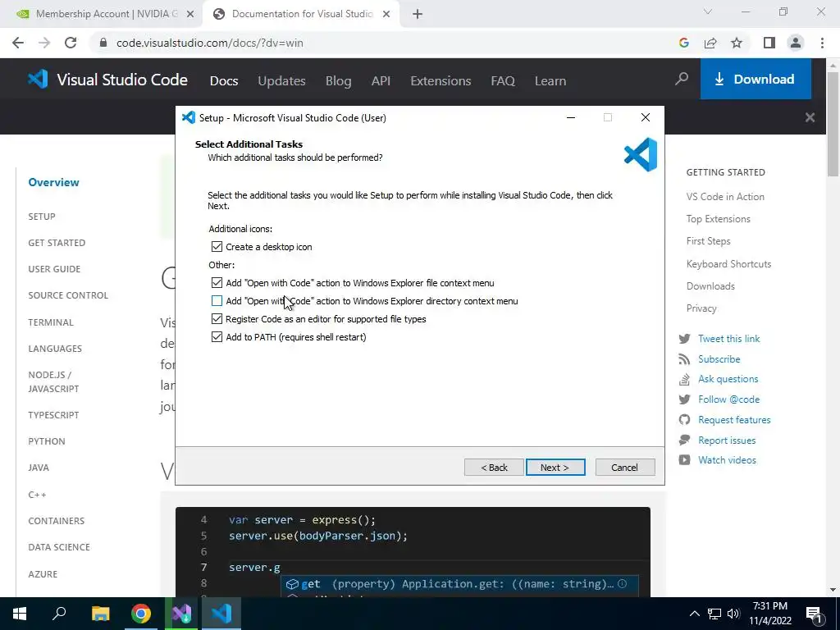840x630 pixels.
Task: Uncheck Create a desktop icon
Action: tap(217, 246)
